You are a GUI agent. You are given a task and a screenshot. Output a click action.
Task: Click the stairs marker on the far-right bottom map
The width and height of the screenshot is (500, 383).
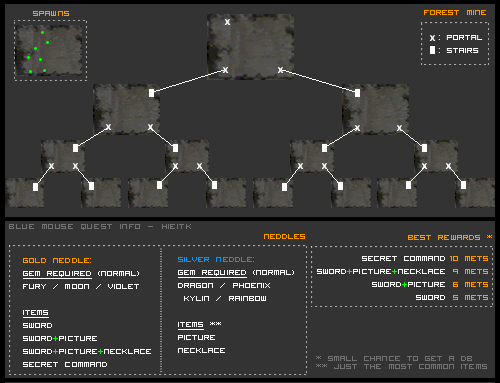(x=463, y=185)
